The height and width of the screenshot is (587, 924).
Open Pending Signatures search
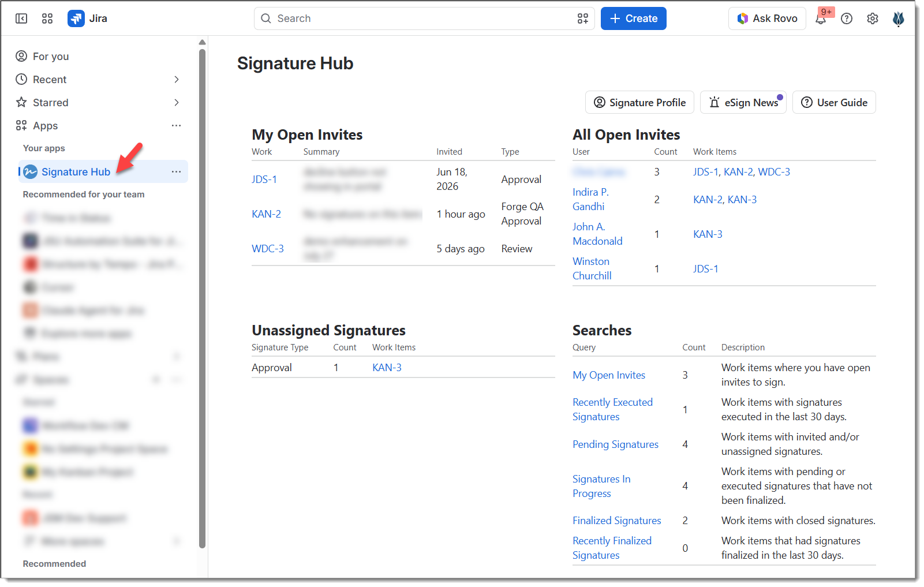(x=615, y=444)
